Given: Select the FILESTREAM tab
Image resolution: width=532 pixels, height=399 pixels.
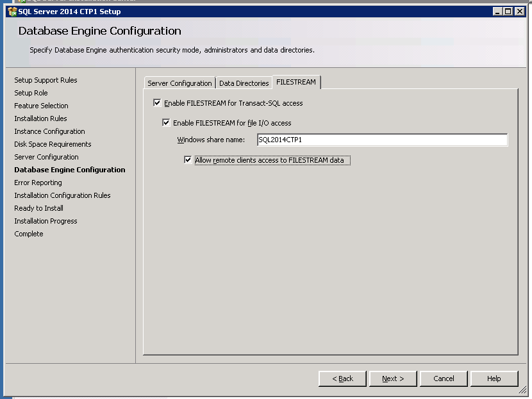Looking at the screenshot, I should coord(296,83).
